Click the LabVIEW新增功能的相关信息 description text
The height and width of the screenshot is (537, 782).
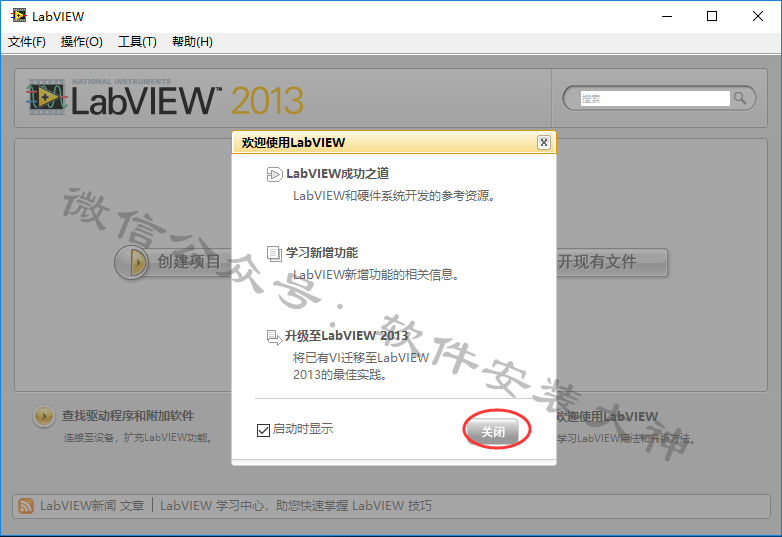tap(376, 275)
